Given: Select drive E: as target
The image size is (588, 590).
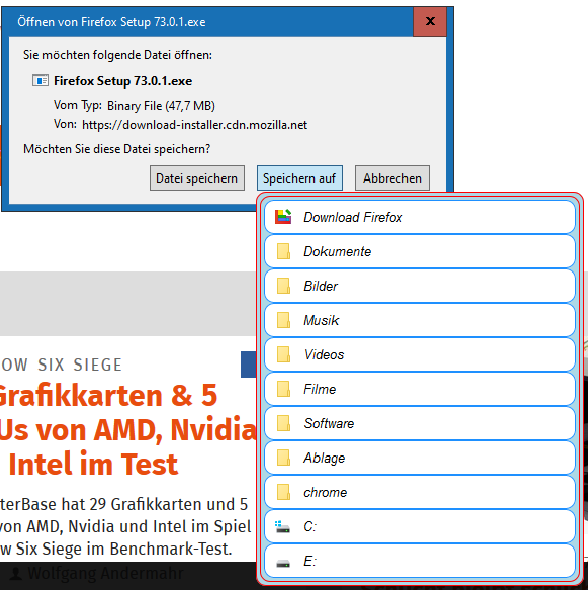Looking at the screenshot, I should click(420, 561).
